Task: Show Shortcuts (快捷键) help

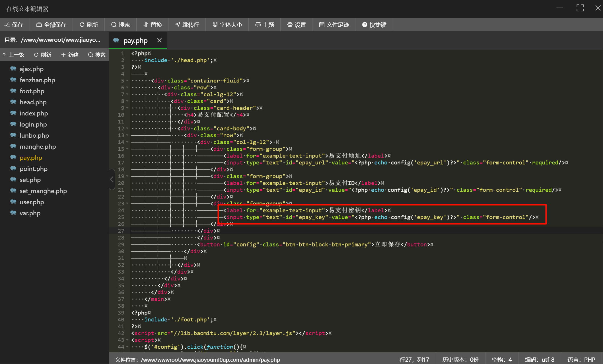Action: point(374,25)
